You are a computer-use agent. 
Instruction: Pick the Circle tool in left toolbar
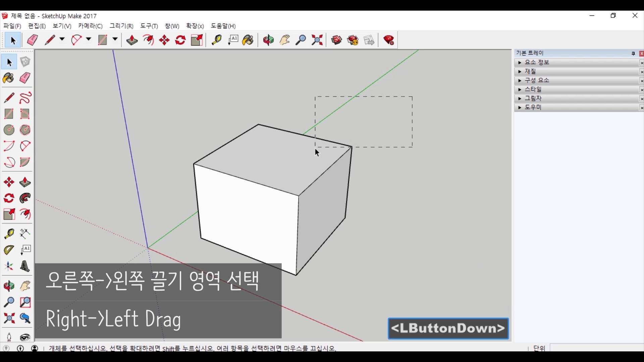click(x=9, y=130)
